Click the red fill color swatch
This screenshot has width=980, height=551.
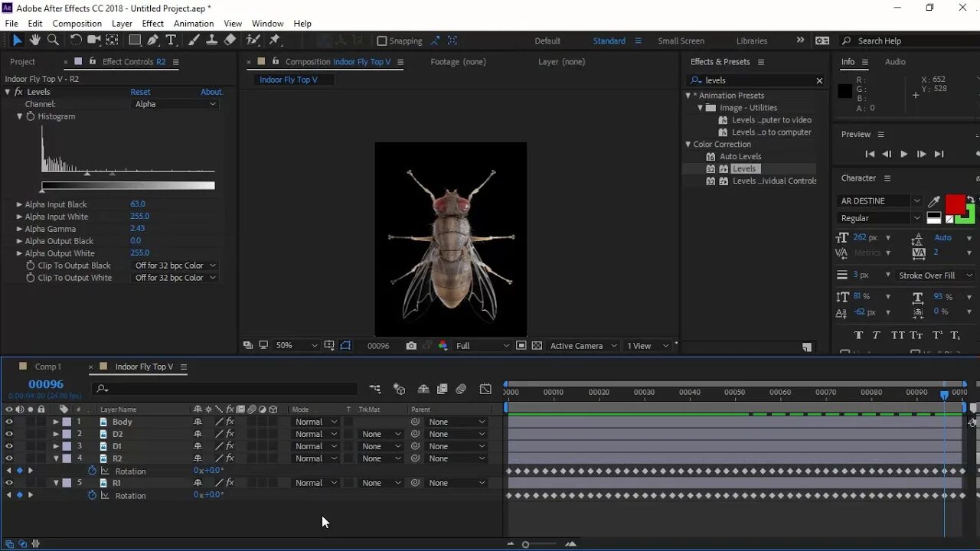click(954, 204)
